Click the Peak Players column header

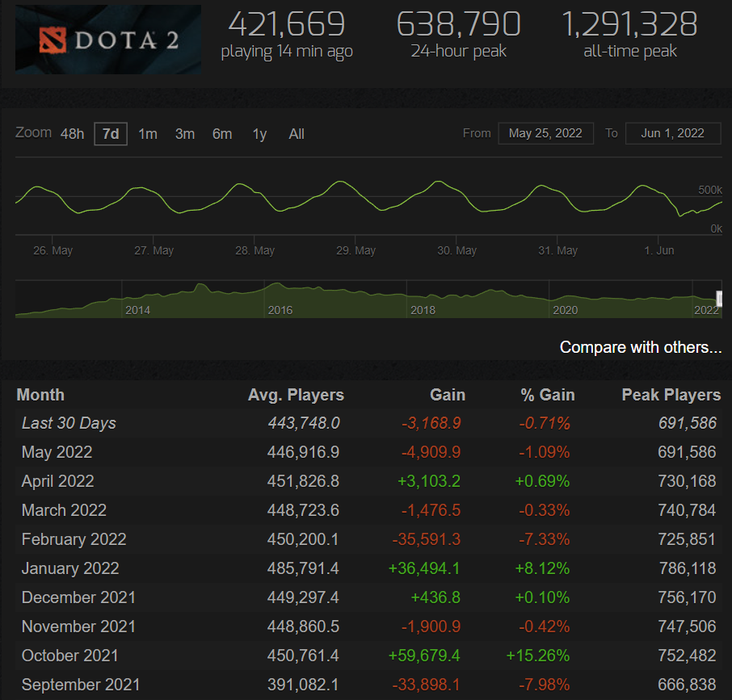coord(671,395)
